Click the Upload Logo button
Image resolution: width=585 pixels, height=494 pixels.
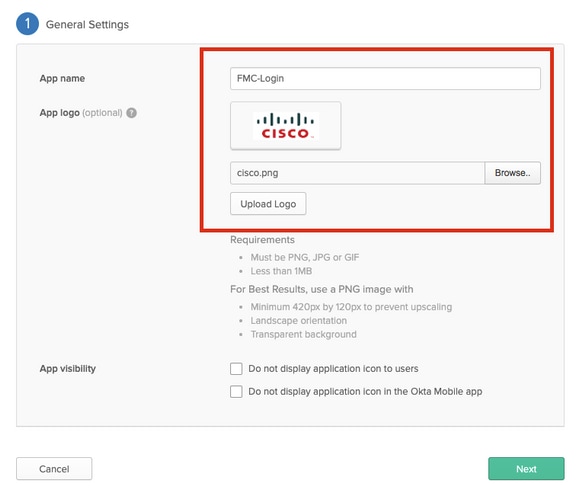(x=268, y=204)
